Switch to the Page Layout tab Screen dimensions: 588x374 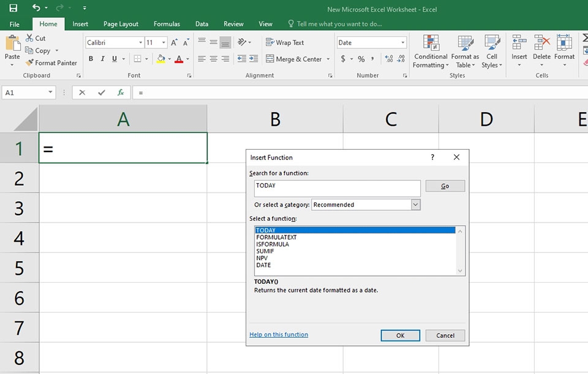[121, 24]
